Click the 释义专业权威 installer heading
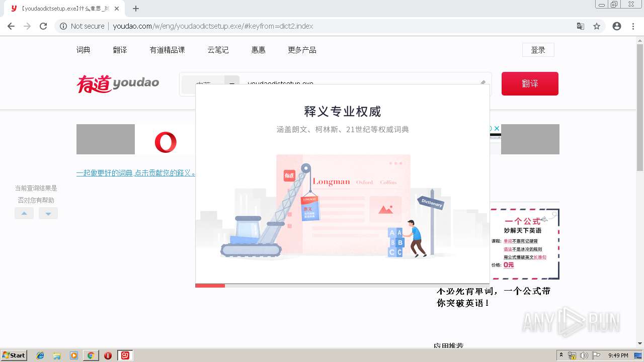 [x=343, y=112]
